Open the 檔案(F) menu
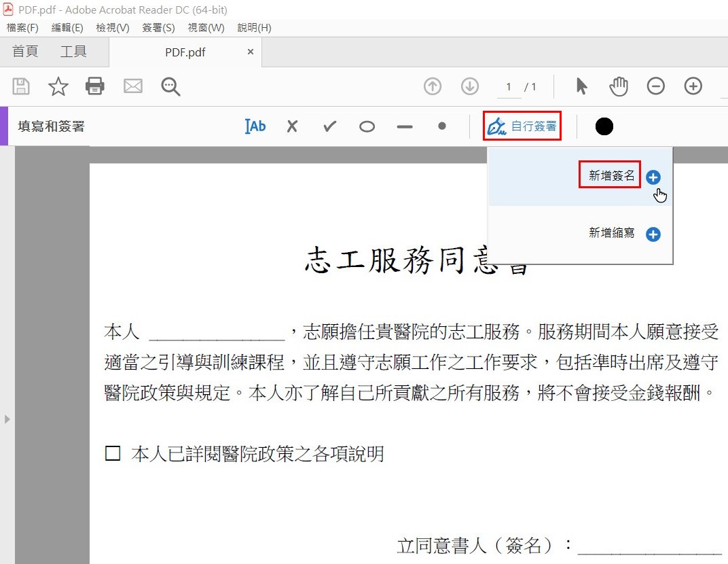Screen dimensions: 728x564 [x=22, y=28]
